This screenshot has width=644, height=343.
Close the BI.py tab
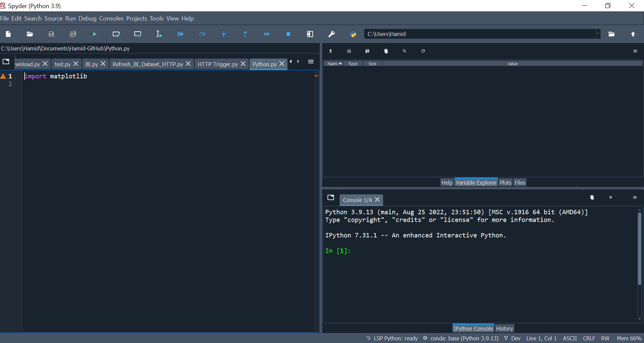pos(103,64)
